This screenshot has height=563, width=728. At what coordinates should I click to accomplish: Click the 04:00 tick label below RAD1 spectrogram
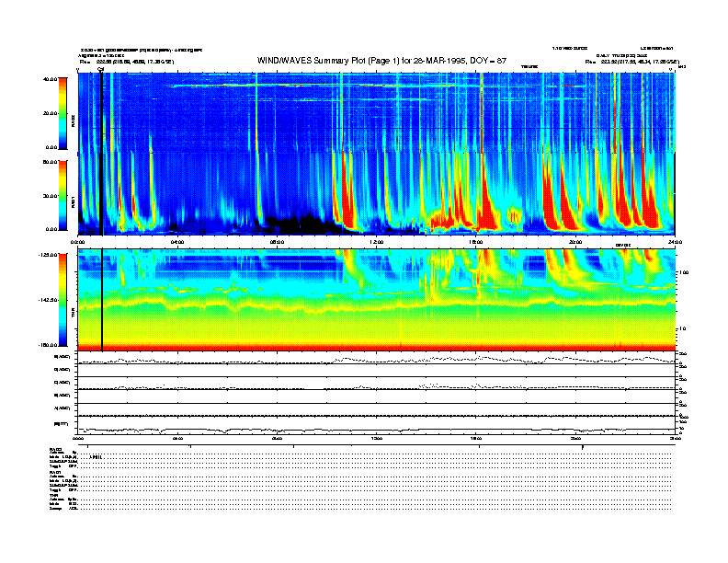pyautogui.click(x=177, y=242)
